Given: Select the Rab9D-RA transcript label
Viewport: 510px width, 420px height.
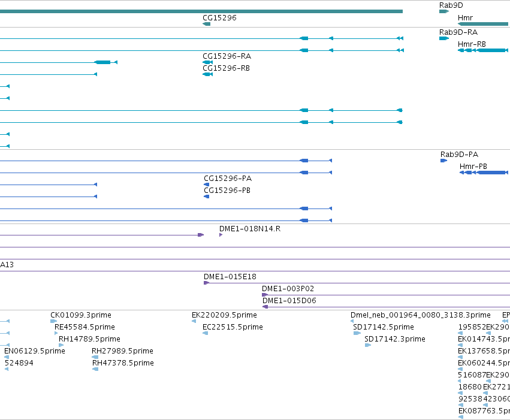Looking at the screenshot, I should pyautogui.click(x=458, y=32).
